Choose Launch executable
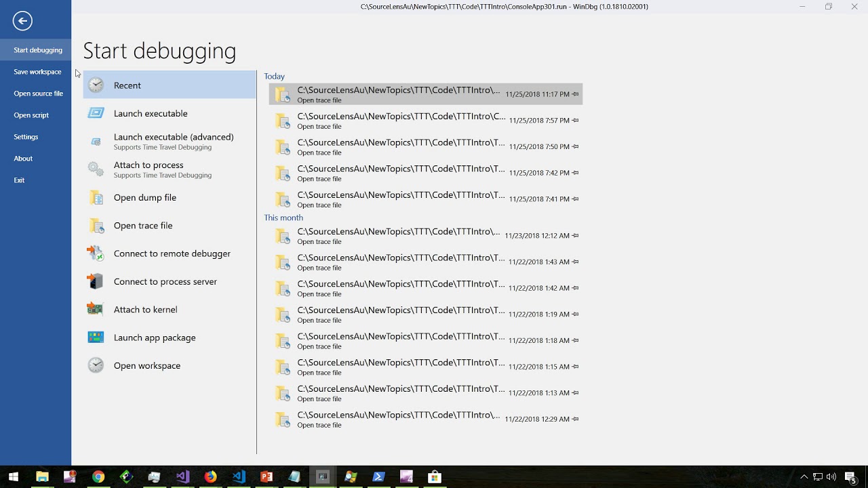The height and width of the screenshot is (488, 868). (170, 113)
